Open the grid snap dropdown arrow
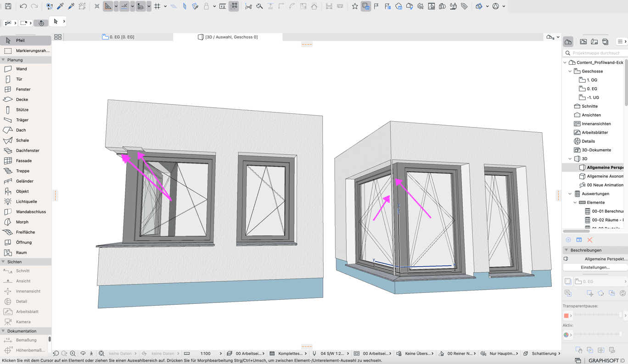 [x=165, y=6]
